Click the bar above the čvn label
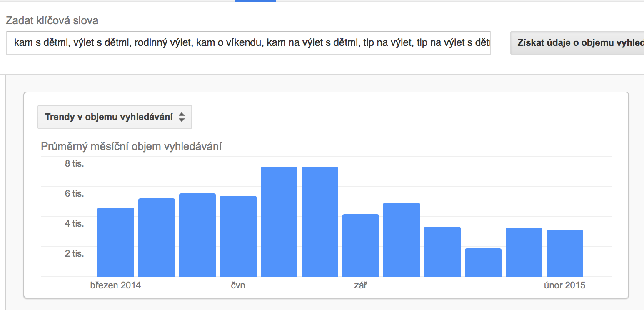Screen dimensions: 644x310 [x=238, y=236]
